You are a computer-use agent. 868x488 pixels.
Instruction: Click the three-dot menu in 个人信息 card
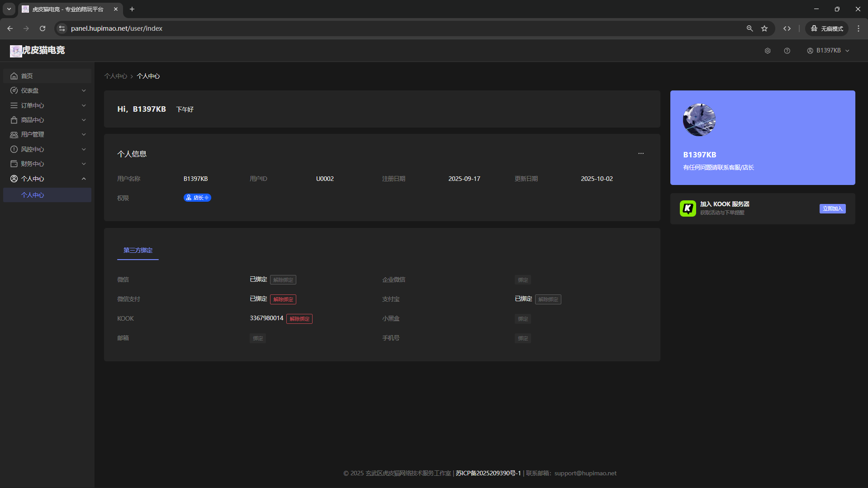tap(641, 154)
